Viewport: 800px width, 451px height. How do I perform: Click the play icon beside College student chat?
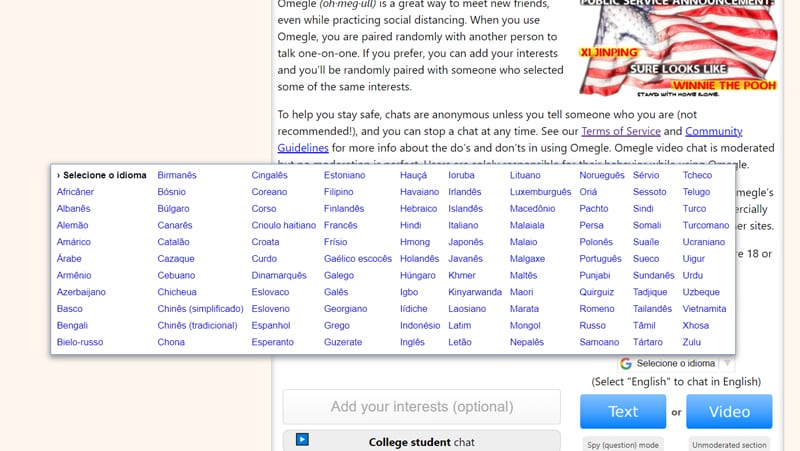tap(302, 439)
